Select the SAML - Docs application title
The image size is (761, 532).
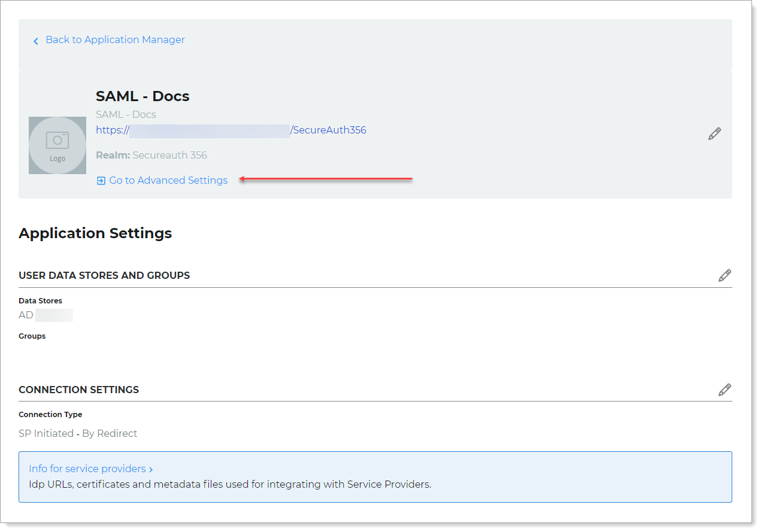(143, 96)
